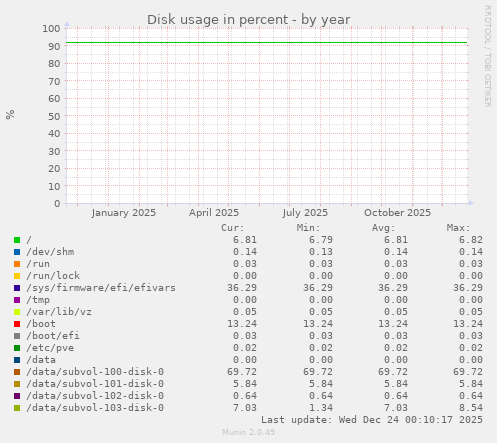
Task: Click the Min: column header
Action: (x=308, y=228)
